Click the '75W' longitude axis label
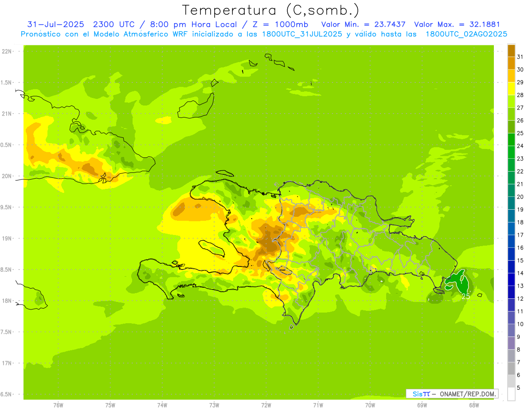Image resolution: width=532 pixels, height=411 pixels. (110, 405)
